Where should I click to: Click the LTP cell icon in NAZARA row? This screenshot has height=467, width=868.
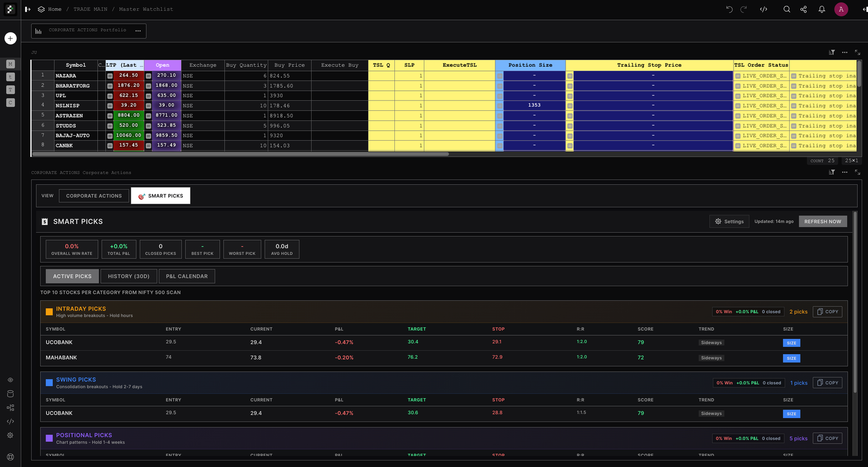(x=110, y=76)
